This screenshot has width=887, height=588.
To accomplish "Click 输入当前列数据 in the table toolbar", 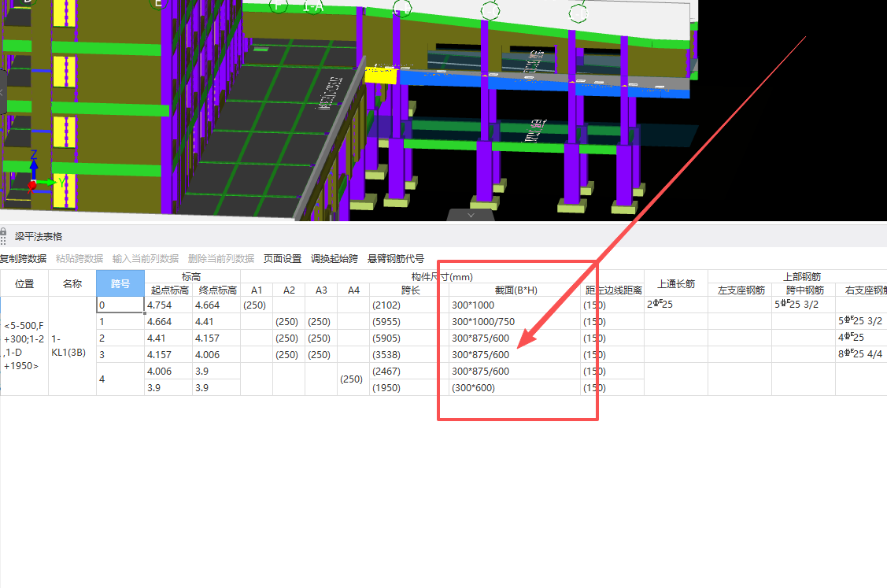I will coord(146,259).
